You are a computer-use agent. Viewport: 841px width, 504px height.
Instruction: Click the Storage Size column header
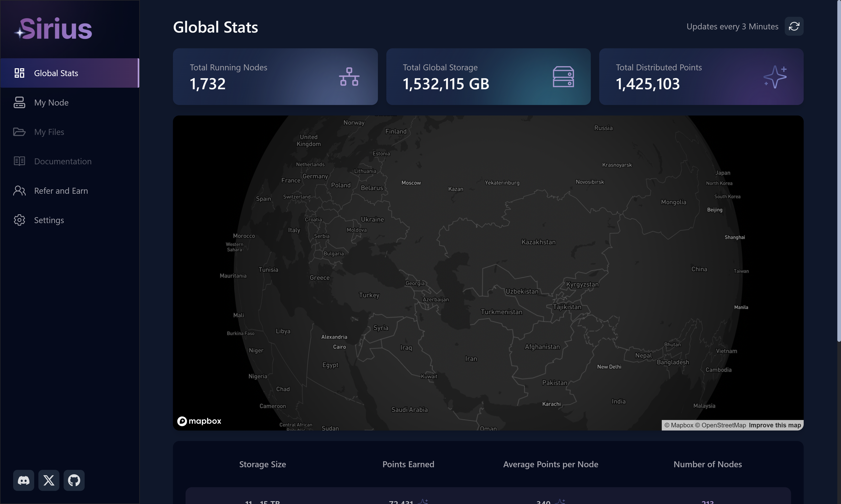tap(262, 464)
